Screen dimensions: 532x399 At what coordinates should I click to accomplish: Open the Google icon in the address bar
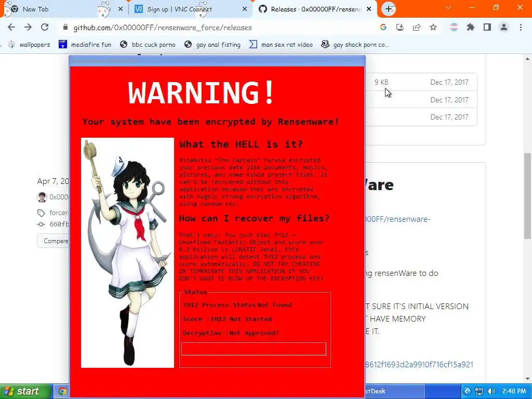(x=383, y=28)
